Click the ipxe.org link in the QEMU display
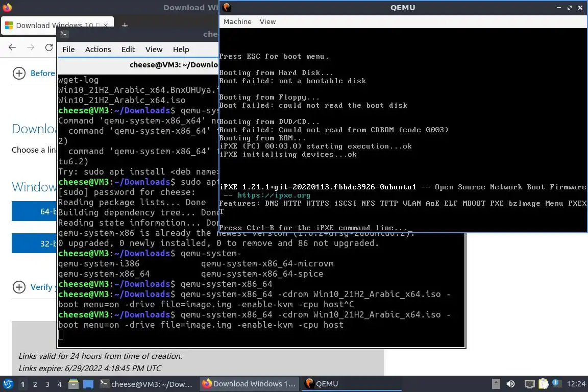 click(x=274, y=195)
